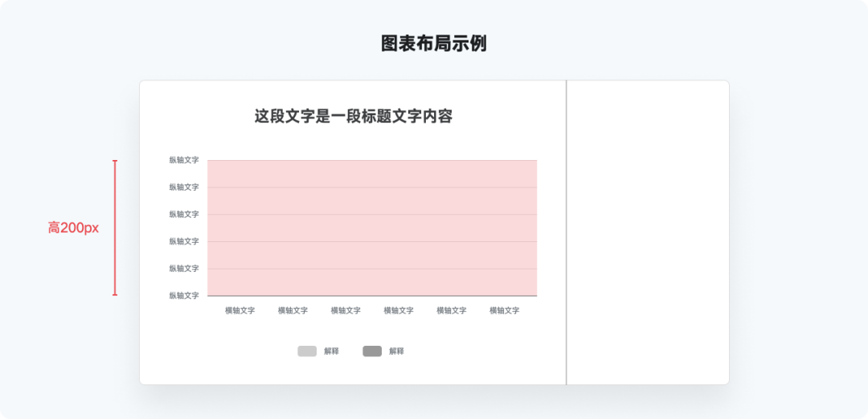Click the empty white panel right of divider
Image resolution: width=868 pixels, height=419 pixels.
click(648, 232)
